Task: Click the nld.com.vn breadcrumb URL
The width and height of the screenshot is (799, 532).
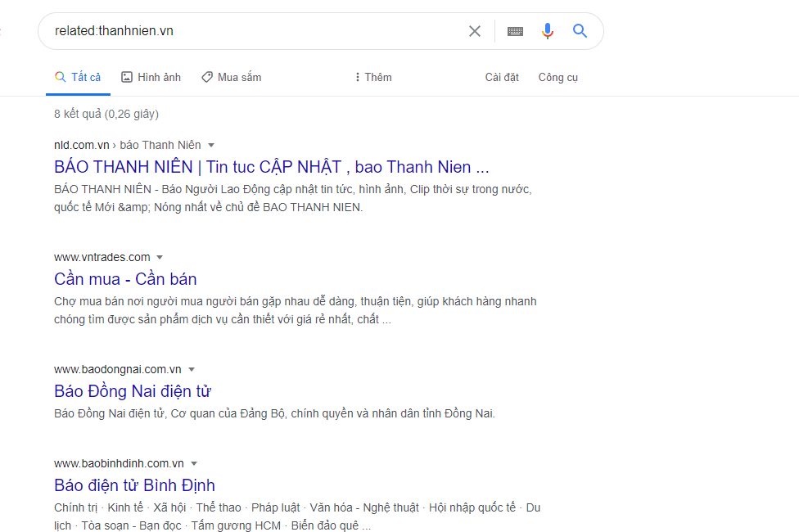Action: [128, 145]
